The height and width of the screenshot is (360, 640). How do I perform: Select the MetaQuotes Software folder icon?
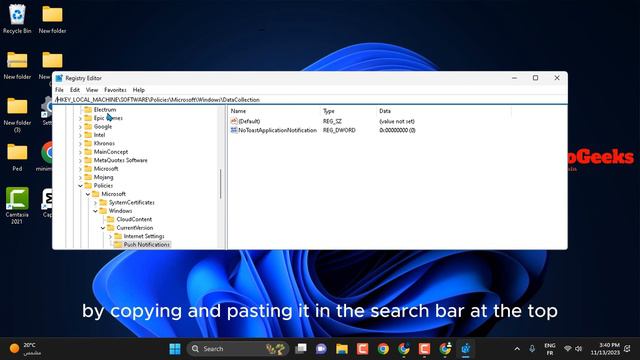click(x=88, y=160)
